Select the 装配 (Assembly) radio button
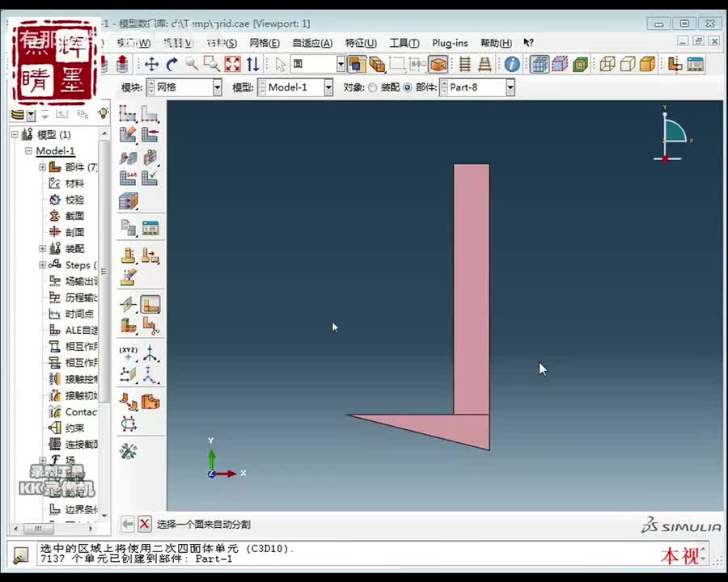The image size is (728, 582). [372, 87]
